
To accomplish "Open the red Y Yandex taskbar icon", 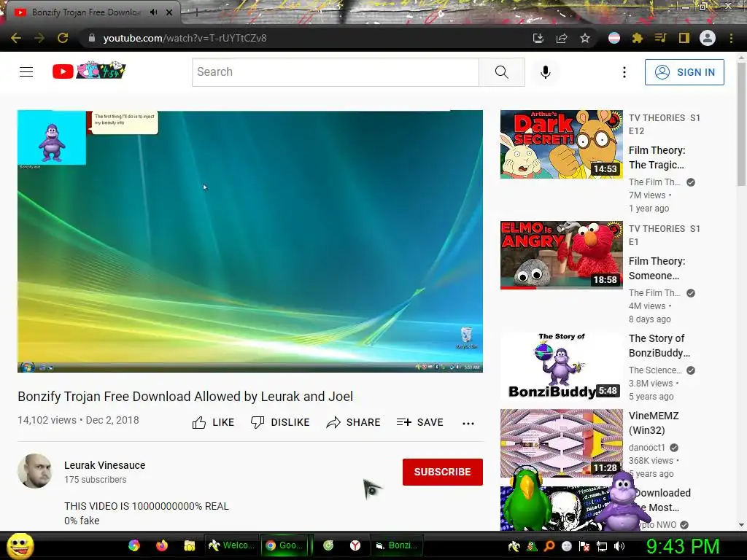I will click(x=355, y=545).
